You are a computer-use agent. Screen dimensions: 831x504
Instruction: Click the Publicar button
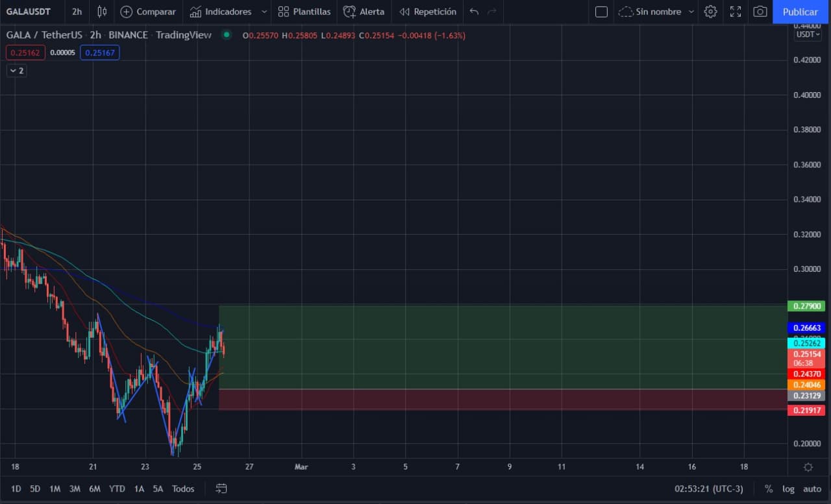pos(800,12)
